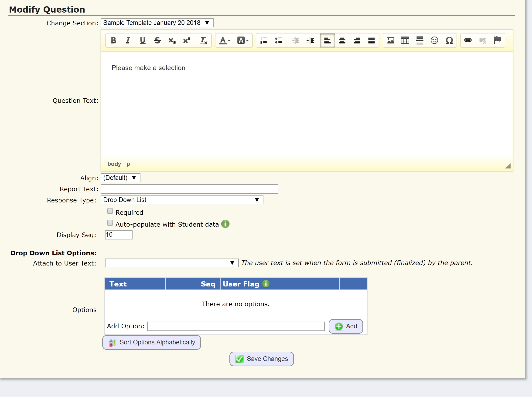Open the text color picker

[x=225, y=40]
